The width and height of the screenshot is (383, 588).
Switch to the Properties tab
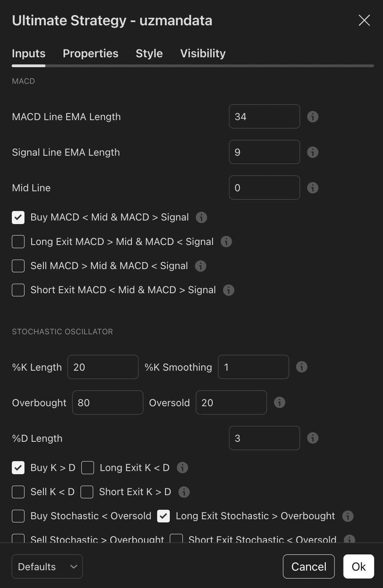[x=90, y=53]
